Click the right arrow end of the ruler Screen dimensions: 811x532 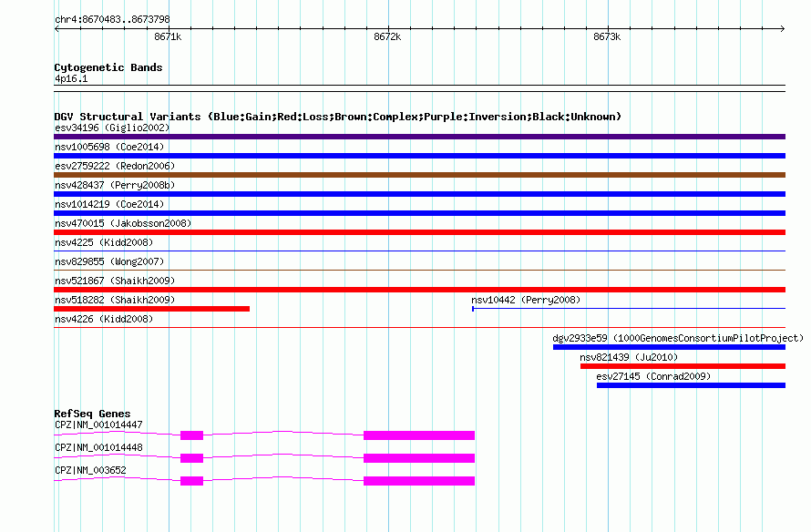point(783,29)
